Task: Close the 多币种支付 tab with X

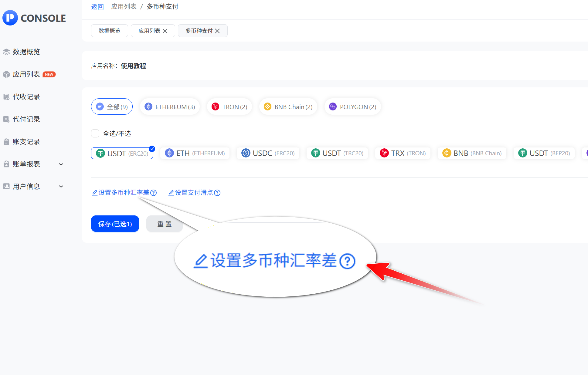Action: tap(217, 31)
